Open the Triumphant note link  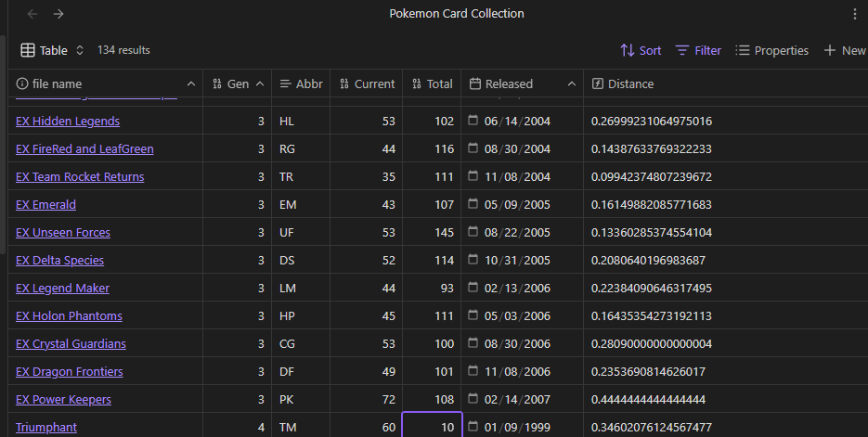click(x=46, y=427)
